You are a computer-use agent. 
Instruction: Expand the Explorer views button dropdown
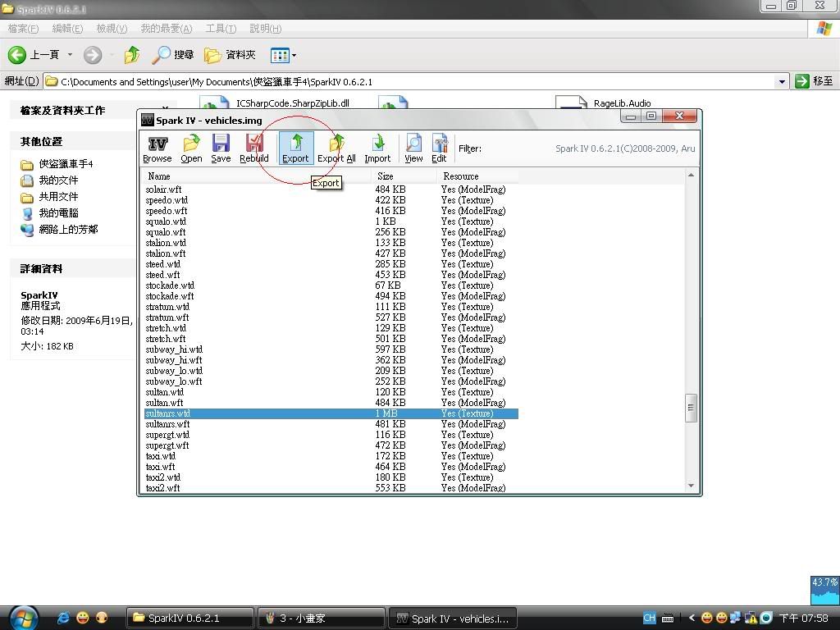tap(294, 56)
